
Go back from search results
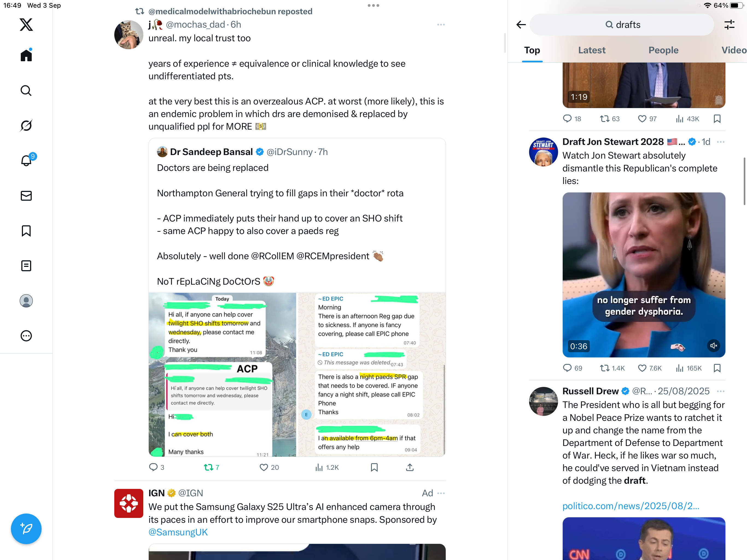pos(521,25)
